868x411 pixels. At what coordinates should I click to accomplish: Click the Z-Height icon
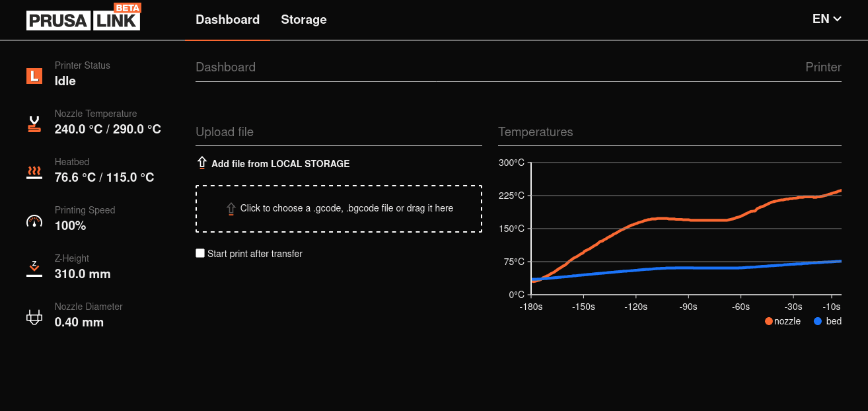[34, 268]
